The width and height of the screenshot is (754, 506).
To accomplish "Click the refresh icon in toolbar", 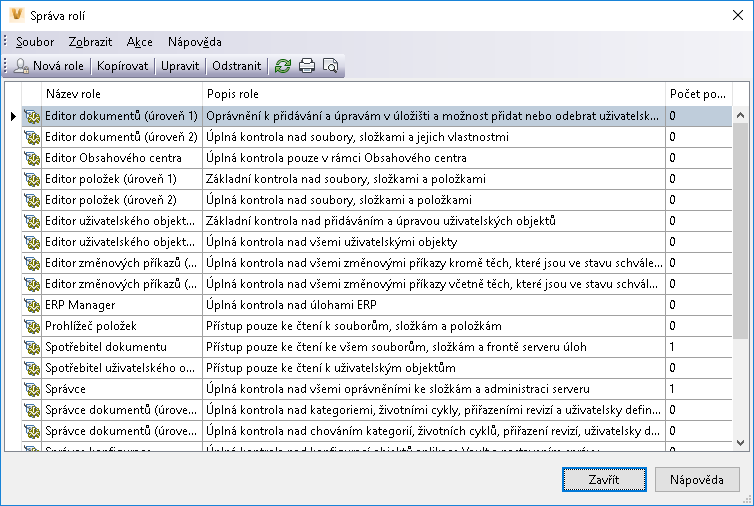I will (x=283, y=66).
